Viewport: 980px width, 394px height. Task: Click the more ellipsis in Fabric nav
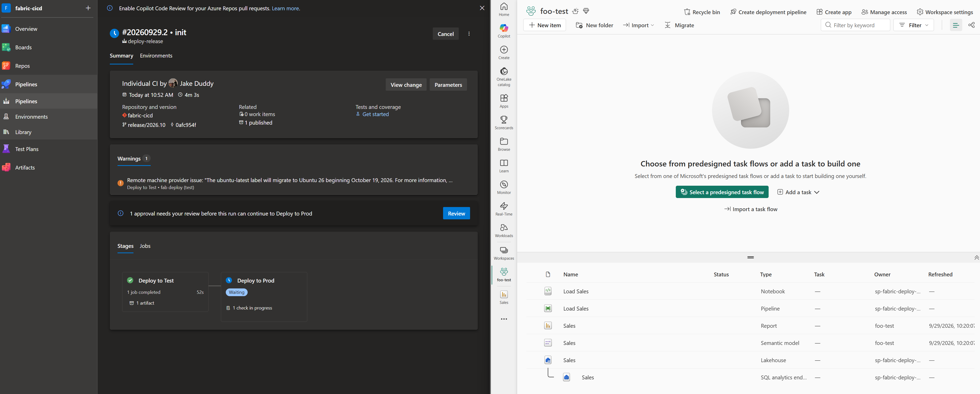(x=504, y=319)
